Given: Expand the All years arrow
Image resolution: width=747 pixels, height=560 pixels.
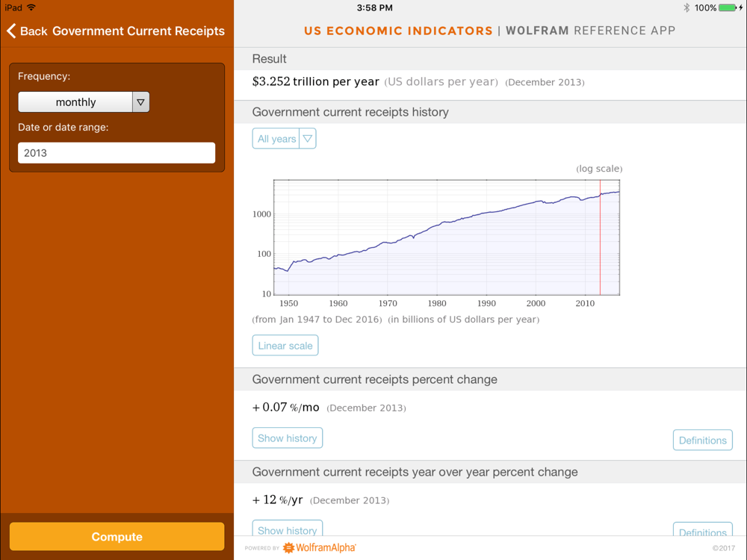Looking at the screenshot, I should 307,139.
